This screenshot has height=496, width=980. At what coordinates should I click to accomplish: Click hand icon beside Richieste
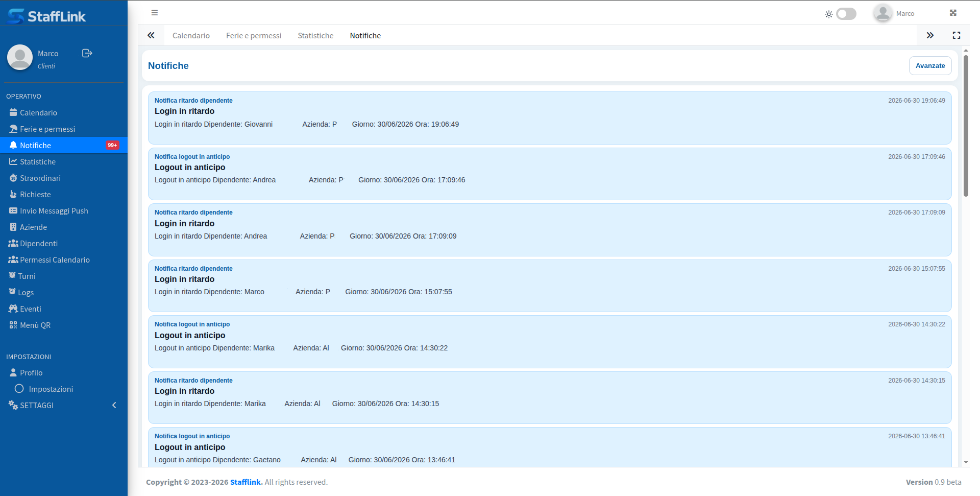coord(13,194)
